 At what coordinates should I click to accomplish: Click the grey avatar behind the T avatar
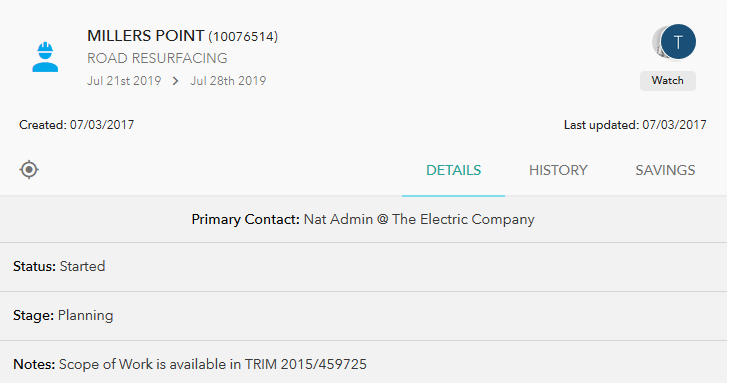(656, 42)
